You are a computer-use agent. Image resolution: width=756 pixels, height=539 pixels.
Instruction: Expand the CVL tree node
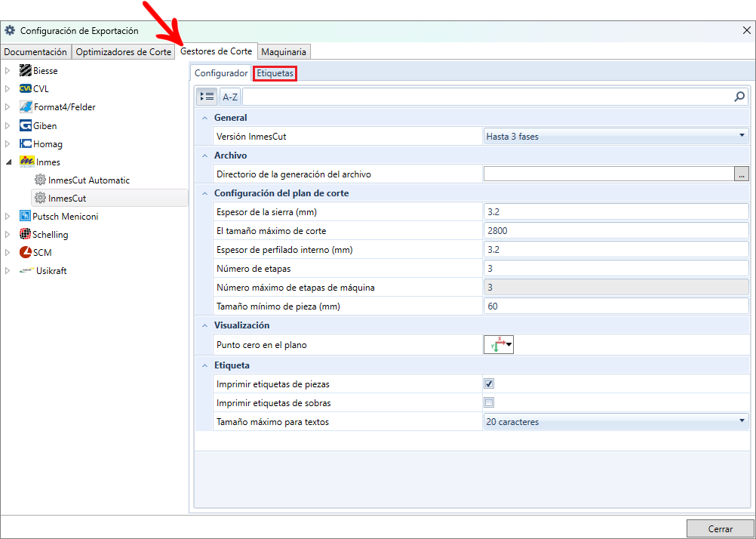(8, 89)
